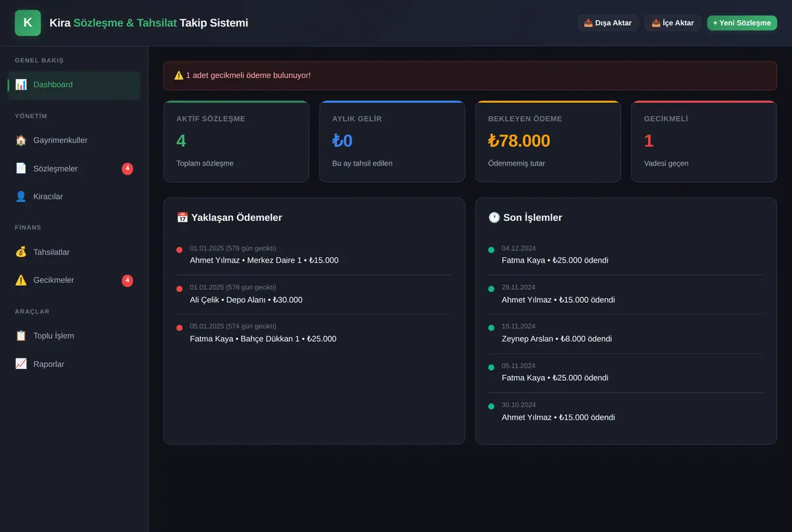Create a new contract with Yeni Sözleşme
Screen dimensions: 792x532
point(742,23)
